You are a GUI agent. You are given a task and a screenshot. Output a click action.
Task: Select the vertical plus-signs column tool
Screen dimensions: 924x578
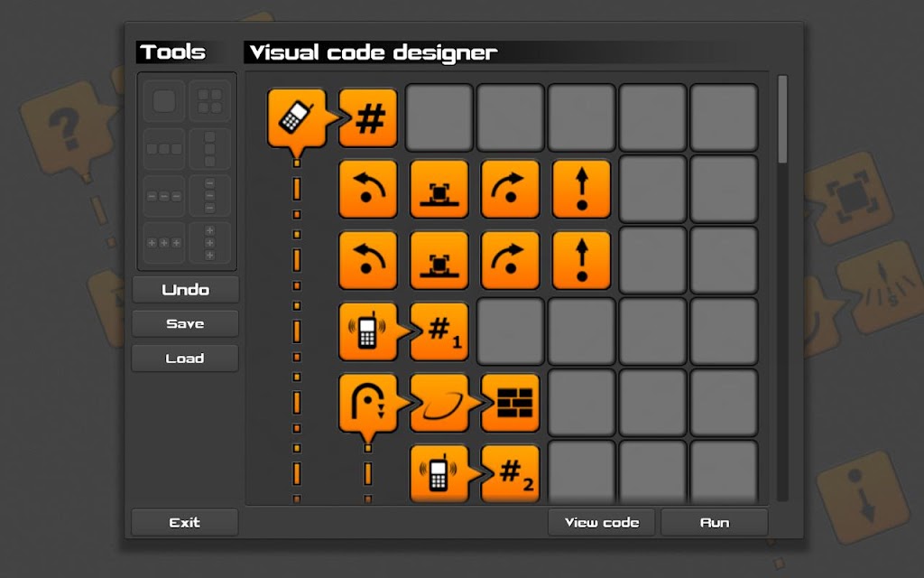[209, 242]
